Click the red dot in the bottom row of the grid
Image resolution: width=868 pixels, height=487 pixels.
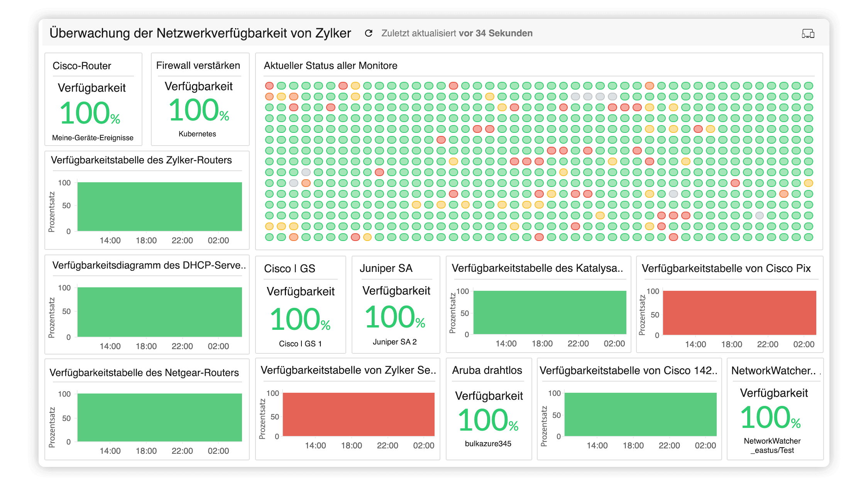click(x=355, y=237)
